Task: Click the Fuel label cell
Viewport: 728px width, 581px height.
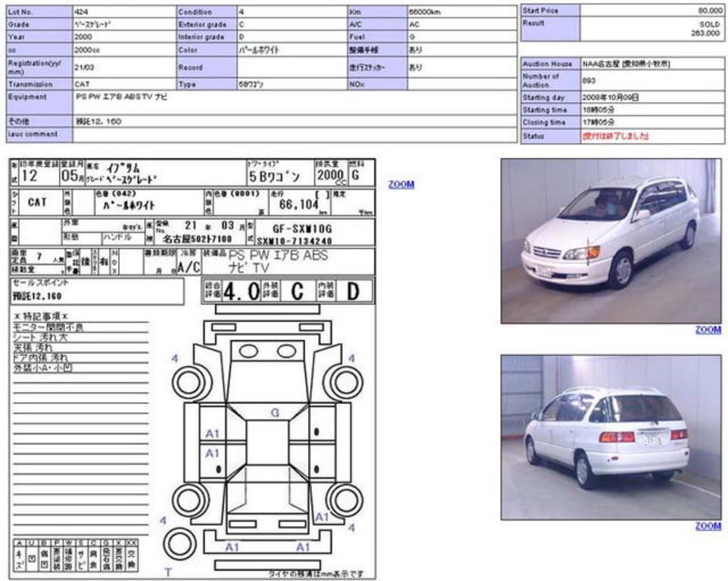Action: tap(378, 36)
